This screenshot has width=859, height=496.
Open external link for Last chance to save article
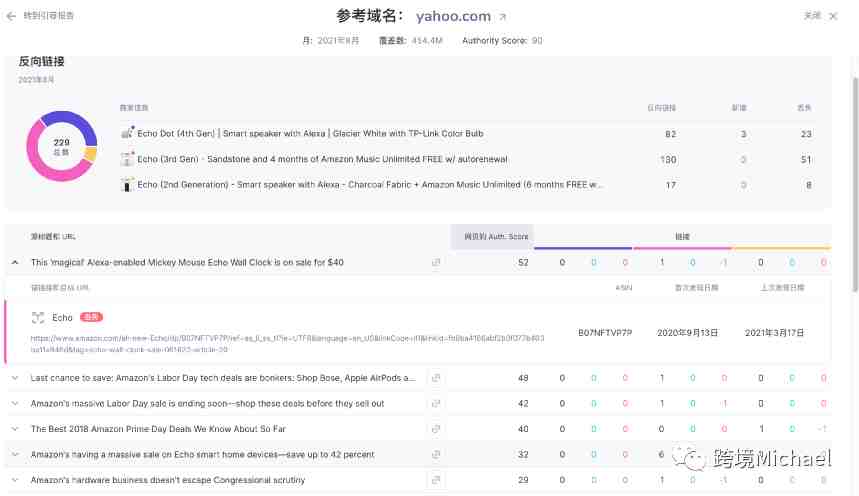click(436, 378)
